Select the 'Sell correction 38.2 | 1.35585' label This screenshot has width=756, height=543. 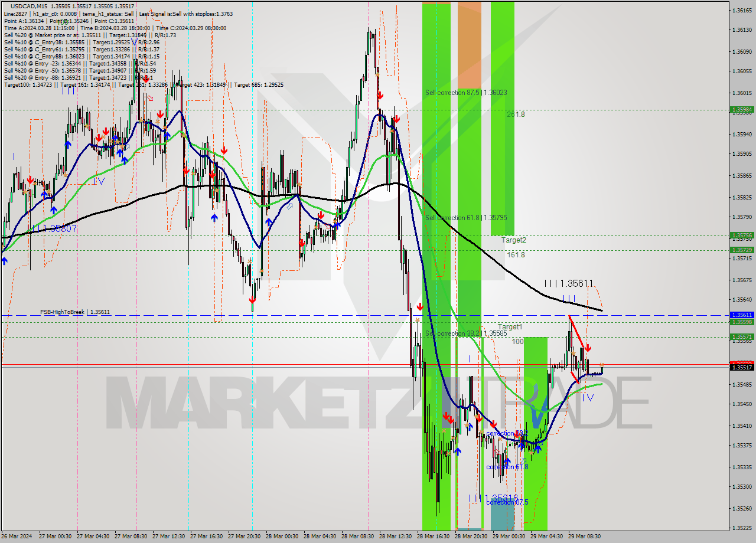466,333
